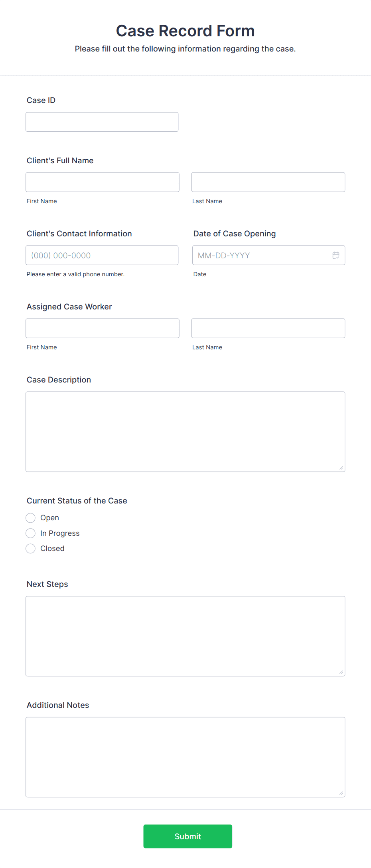Click the case worker First Name field
This screenshot has width=371, height=868.
[103, 328]
